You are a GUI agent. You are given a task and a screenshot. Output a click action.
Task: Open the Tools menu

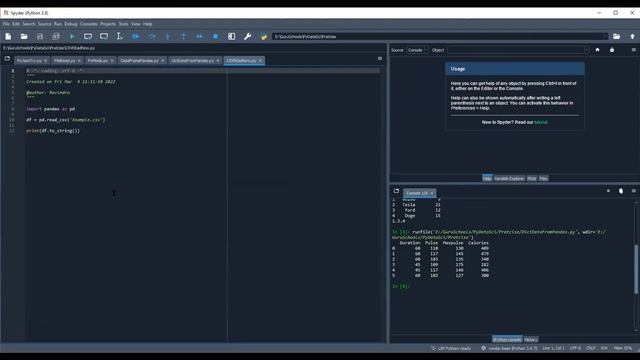click(x=123, y=24)
